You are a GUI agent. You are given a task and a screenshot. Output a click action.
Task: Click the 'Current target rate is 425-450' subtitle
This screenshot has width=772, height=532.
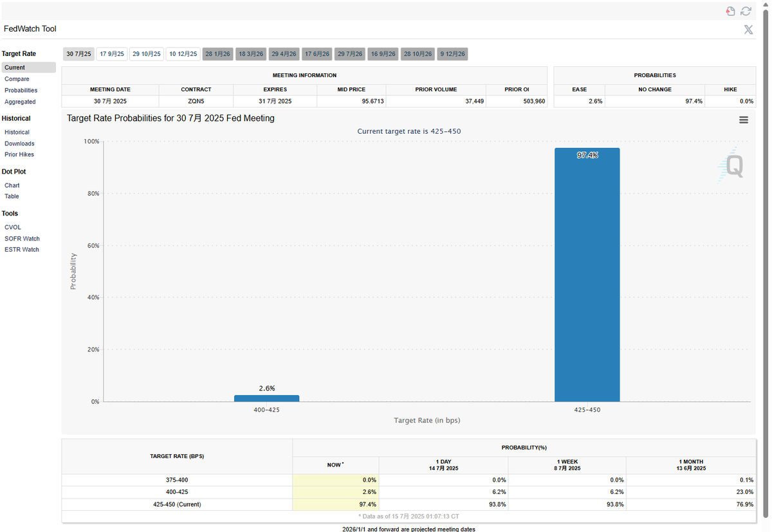coord(409,131)
